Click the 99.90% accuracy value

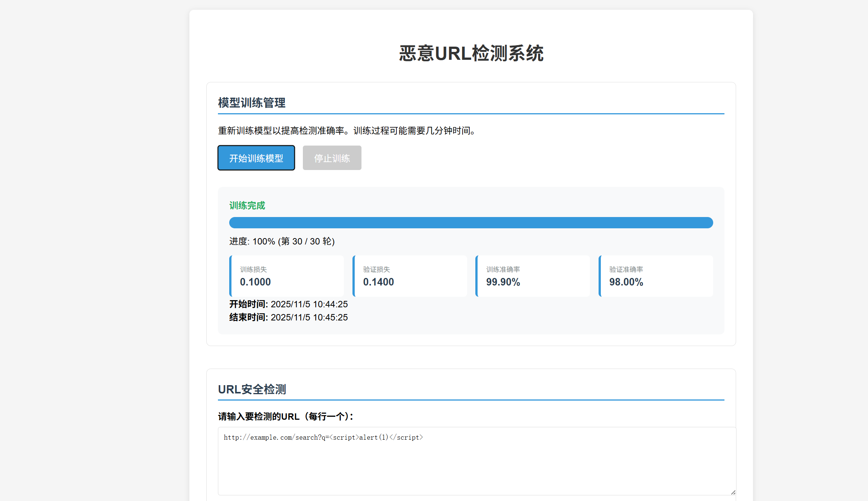tap(503, 282)
